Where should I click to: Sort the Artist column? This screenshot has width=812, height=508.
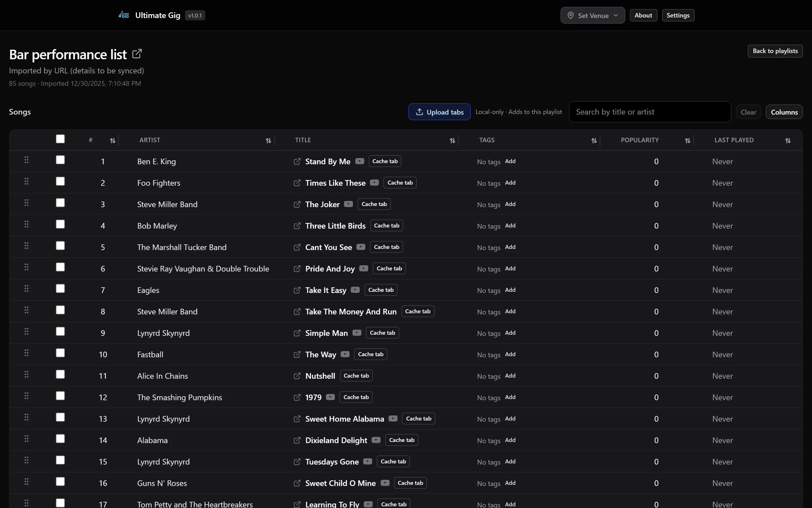click(x=268, y=141)
